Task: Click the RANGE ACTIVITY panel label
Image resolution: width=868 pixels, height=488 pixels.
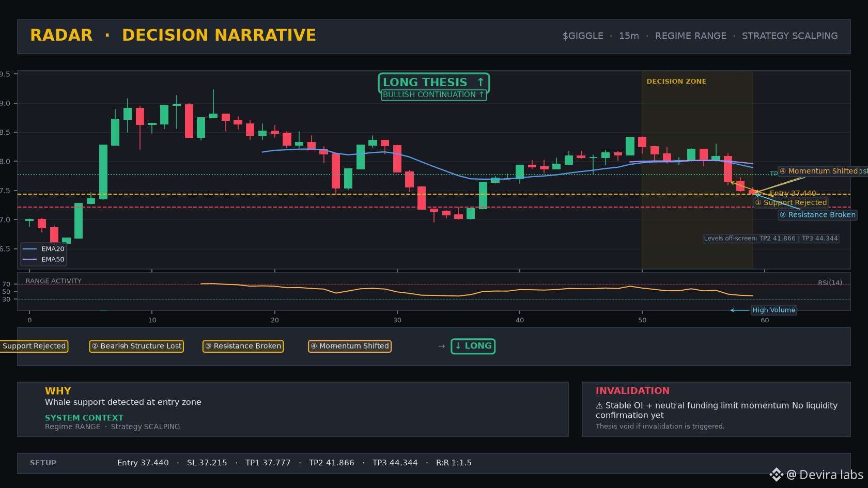Action: [54, 281]
